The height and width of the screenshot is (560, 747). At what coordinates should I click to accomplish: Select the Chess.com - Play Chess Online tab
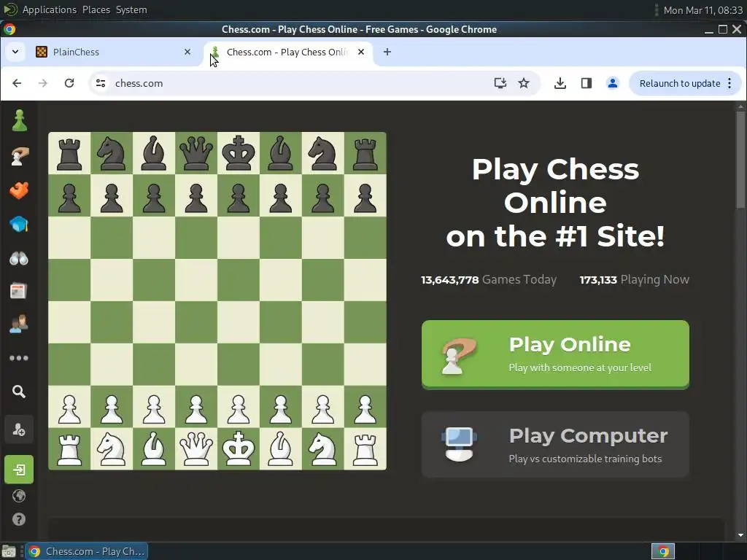[288, 52]
